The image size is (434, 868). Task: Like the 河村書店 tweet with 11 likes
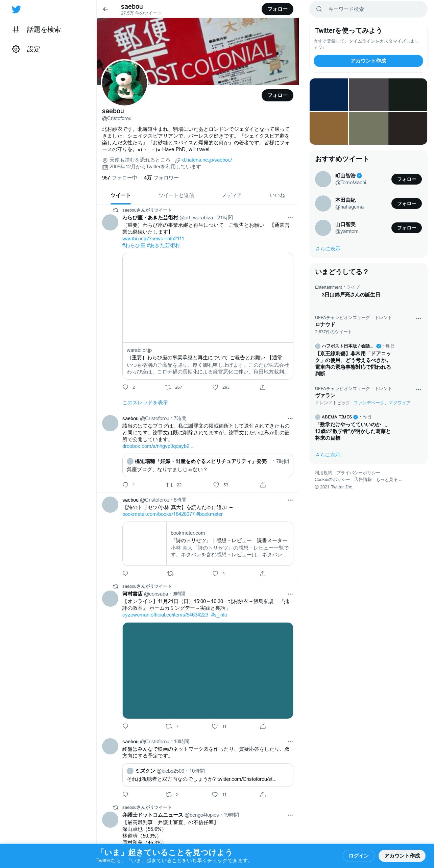[215, 726]
